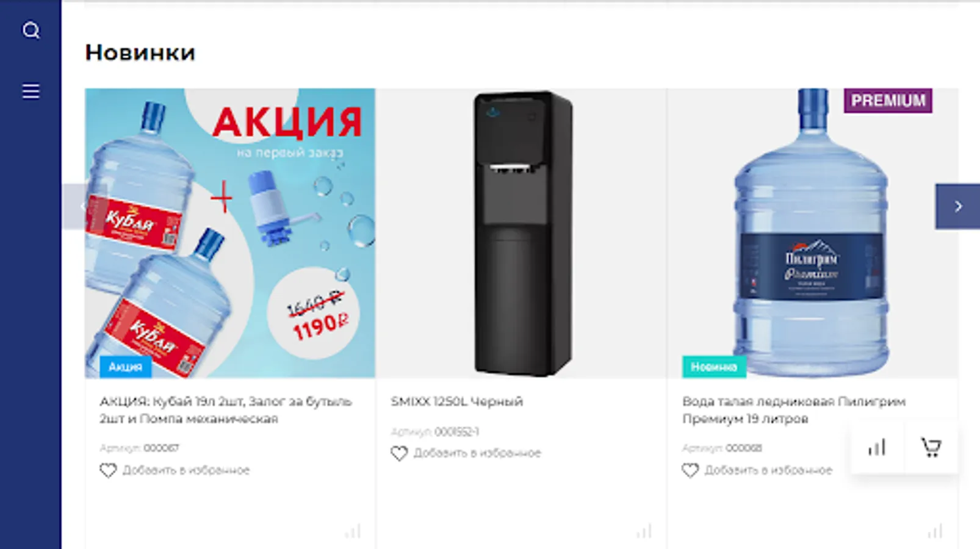980x549 pixels.
Task: Toggle favorite heart for Пилигрим Премиум water
Action: (690, 470)
